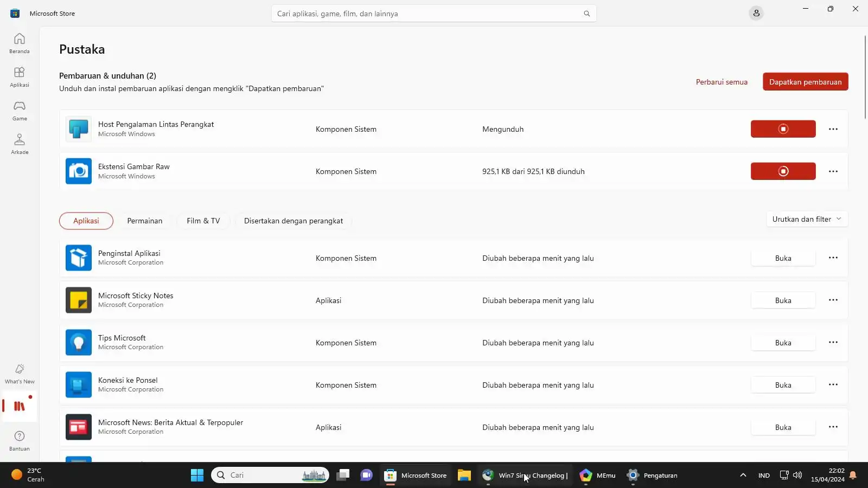Stop download of Ekstensi Gambar Raw
The image size is (868, 488).
click(x=783, y=171)
